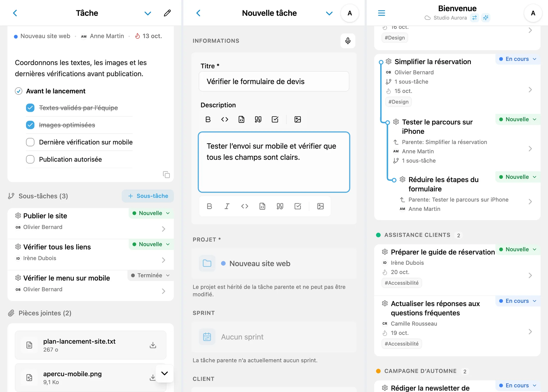
Task: Expand the floating scroll-down chevron button
Action: 164,373
